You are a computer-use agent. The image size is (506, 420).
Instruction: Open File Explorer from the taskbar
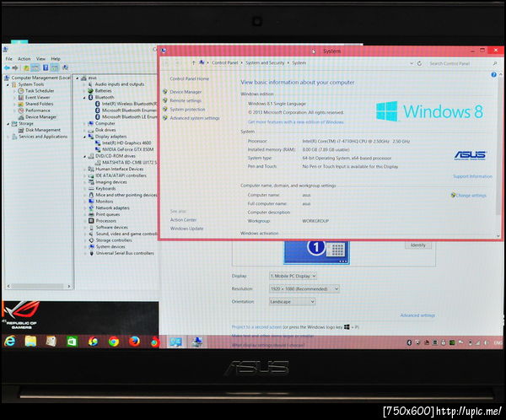point(30,342)
